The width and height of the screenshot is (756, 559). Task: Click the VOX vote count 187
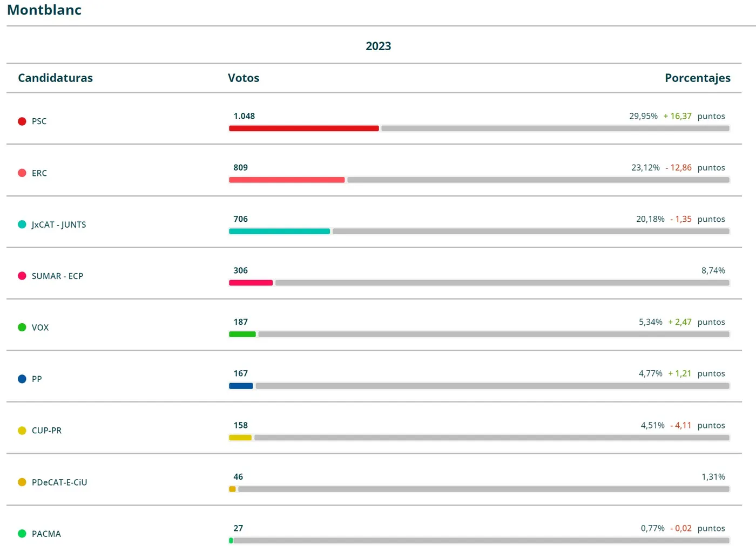click(241, 322)
